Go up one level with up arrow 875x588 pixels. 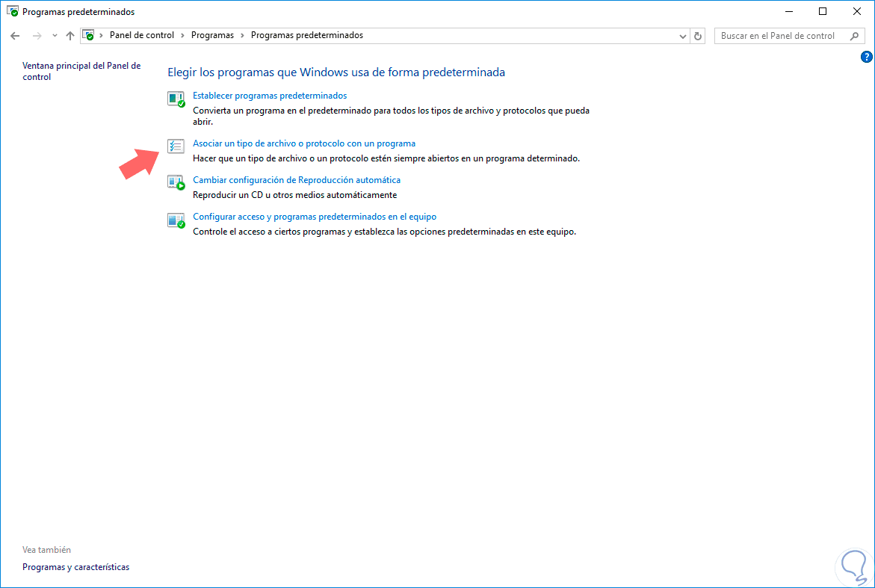click(69, 36)
